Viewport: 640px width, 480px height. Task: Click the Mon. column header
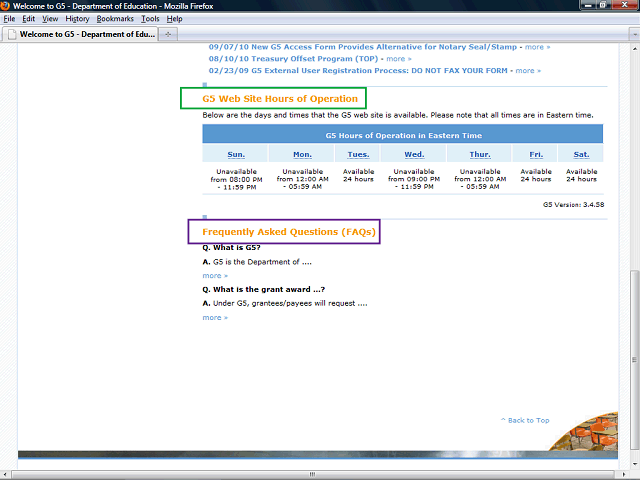(x=302, y=154)
